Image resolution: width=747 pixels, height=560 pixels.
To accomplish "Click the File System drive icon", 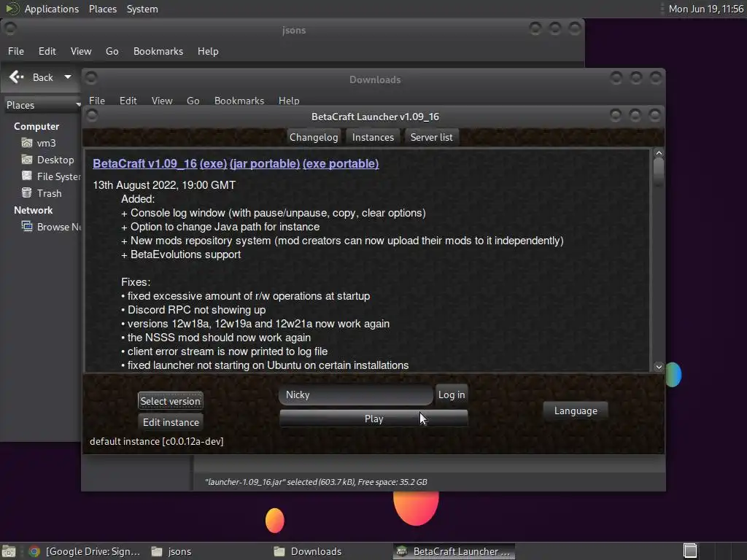I will pyautogui.click(x=27, y=176).
